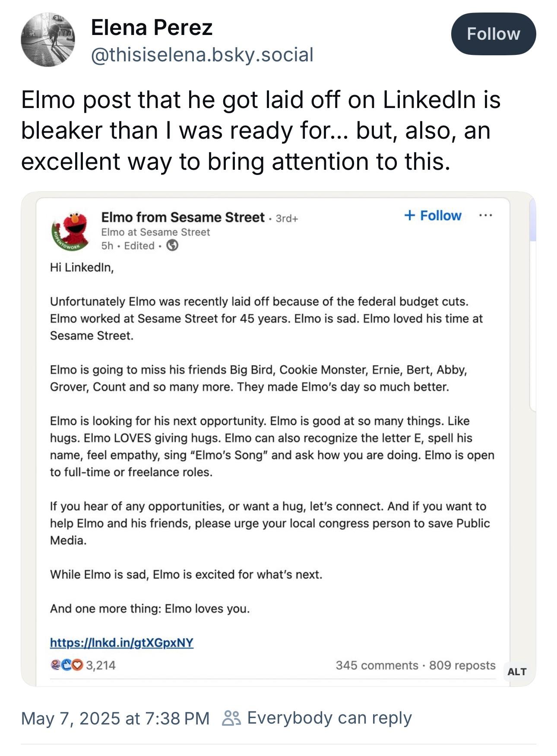Follow Elmo from Sesame Street on LinkedIn
Viewport: 557px width, 756px height.
(x=433, y=216)
